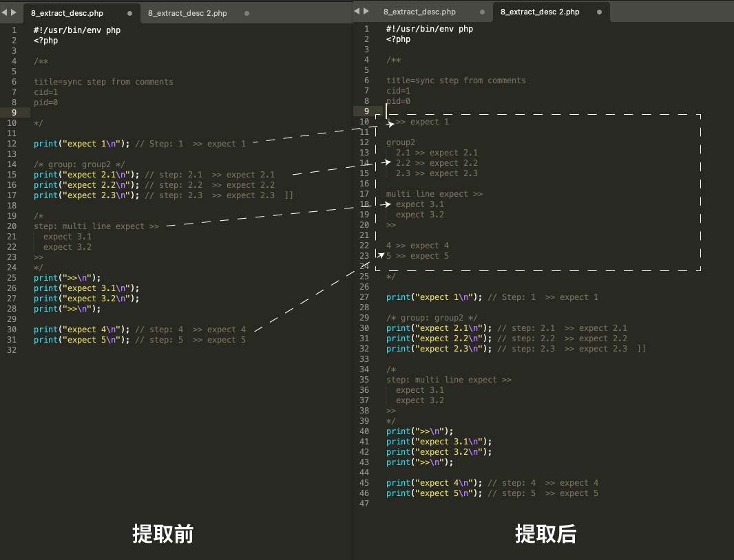The height and width of the screenshot is (560, 734).
Task: Click the next-tab arrow in the right editor pane
Action: [x=366, y=11]
